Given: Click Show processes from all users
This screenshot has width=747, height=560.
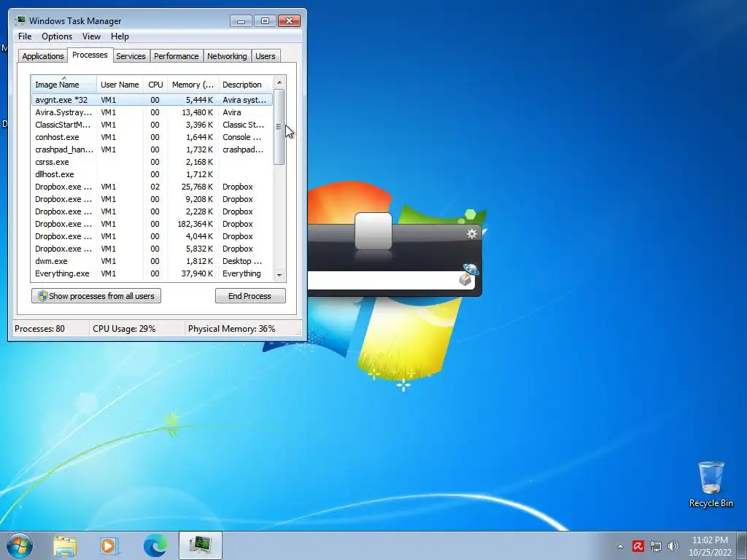Looking at the screenshot, I should coord(96,296).
